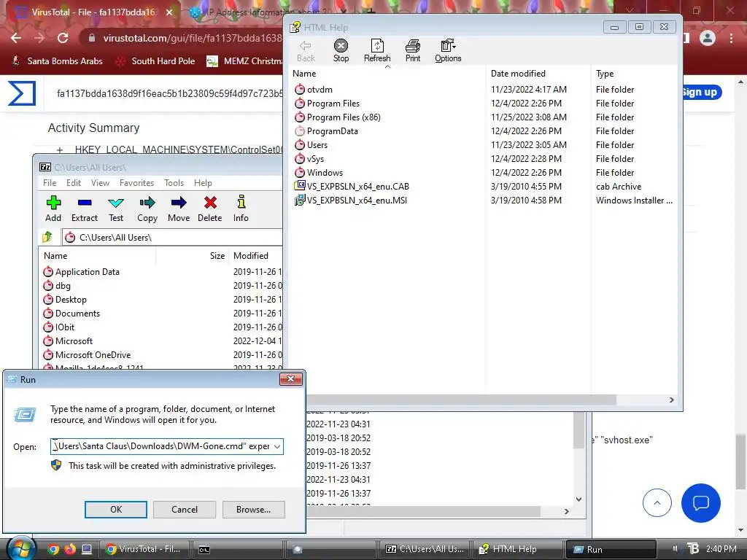Select VS_EXPBSLN_x64_enu.MSI file
This screenshot has width=747, height=560.
(x=351, y=200)
